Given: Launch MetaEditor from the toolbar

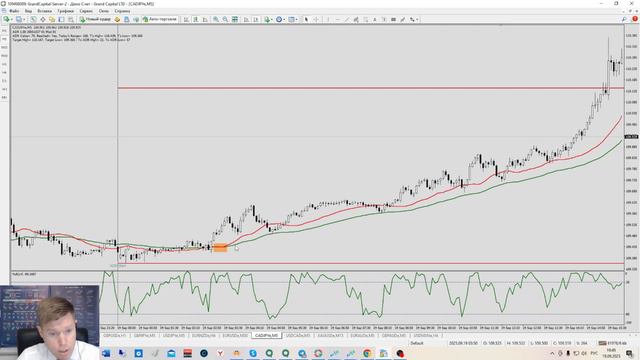Looking at the screenshot, I should click(x=117, y=19).
